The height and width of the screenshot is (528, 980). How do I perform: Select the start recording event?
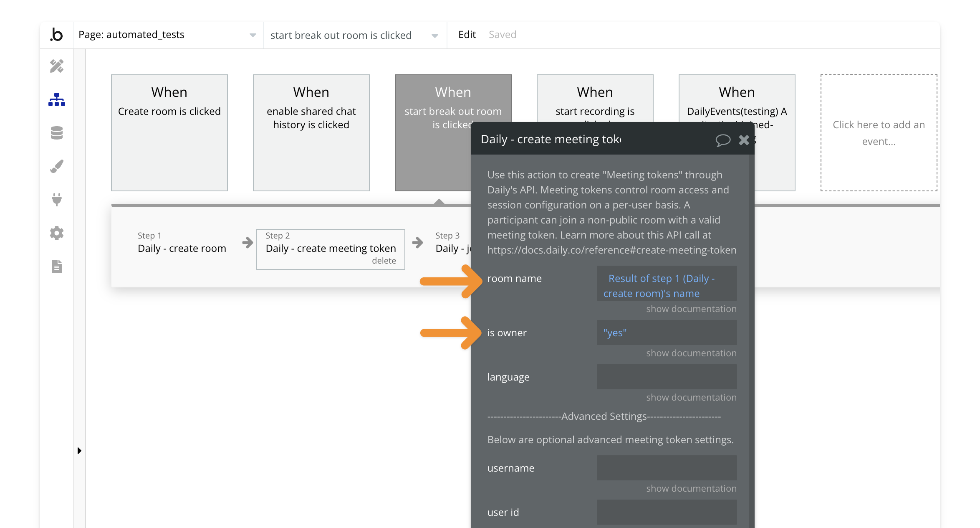(595, 99)
